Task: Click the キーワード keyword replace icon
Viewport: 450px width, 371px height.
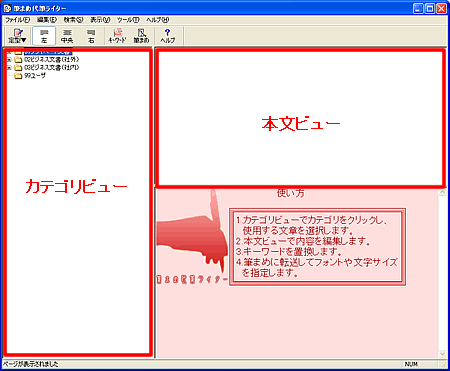Action: click(117, 36)
